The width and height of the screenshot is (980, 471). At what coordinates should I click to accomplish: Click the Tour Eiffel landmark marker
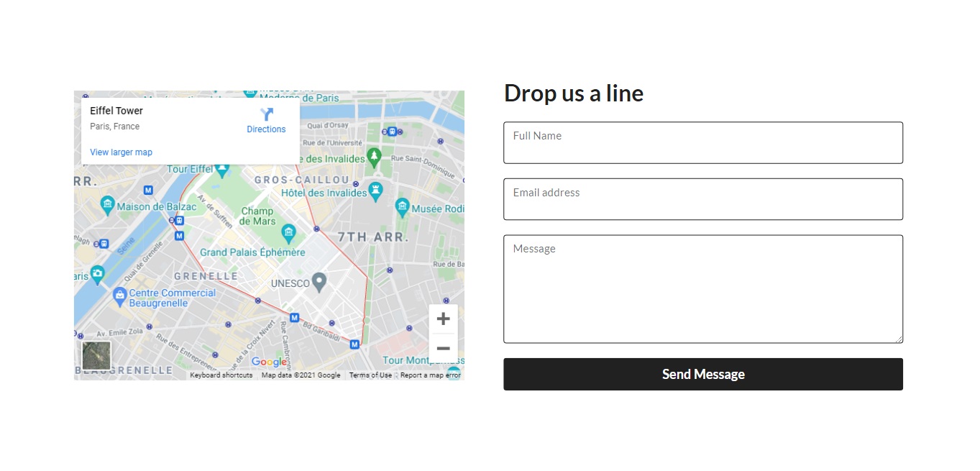(x=222, y=170)
